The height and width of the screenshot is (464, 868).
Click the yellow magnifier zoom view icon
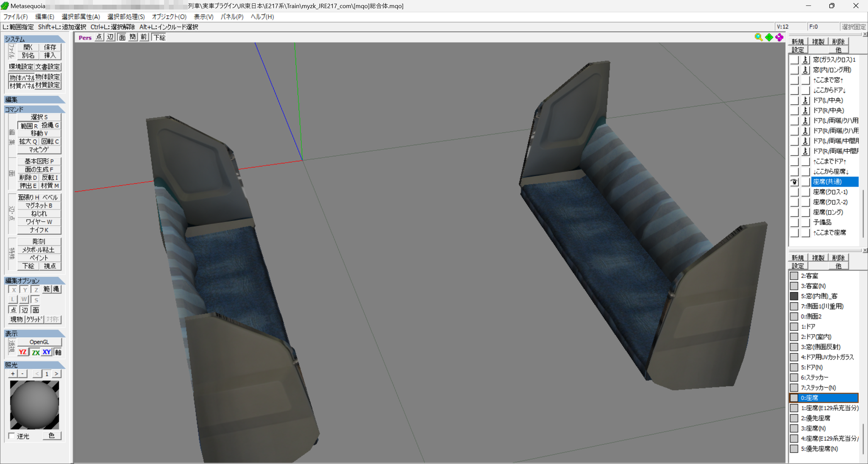tap(758, 37)
